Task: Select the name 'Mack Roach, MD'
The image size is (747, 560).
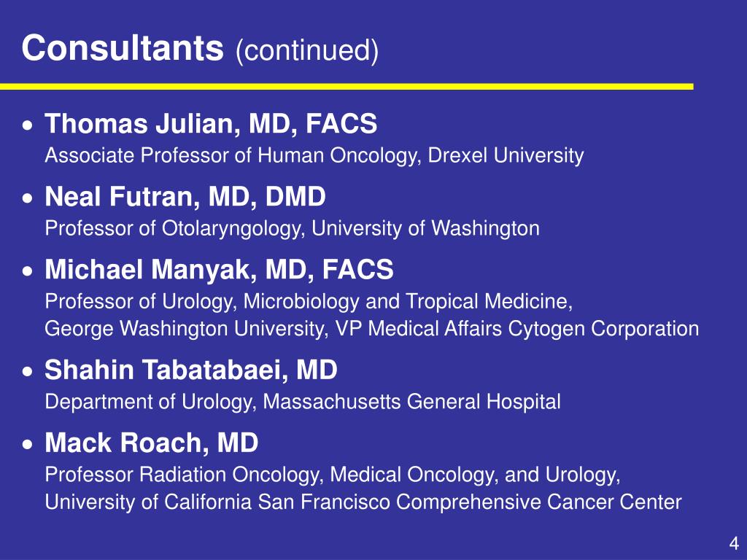Action: pos(152,443)
